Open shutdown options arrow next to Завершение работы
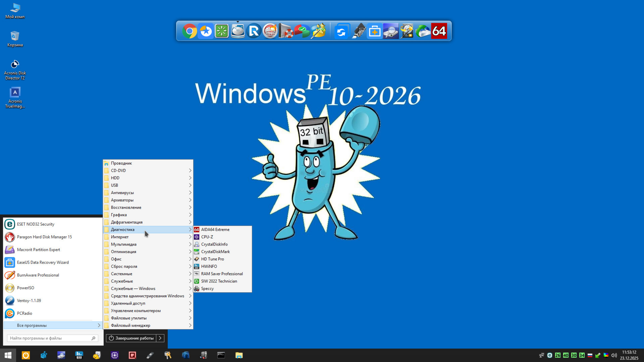This screenshot has height=362, width=644. pyautogui.click(x=161, y=338)
